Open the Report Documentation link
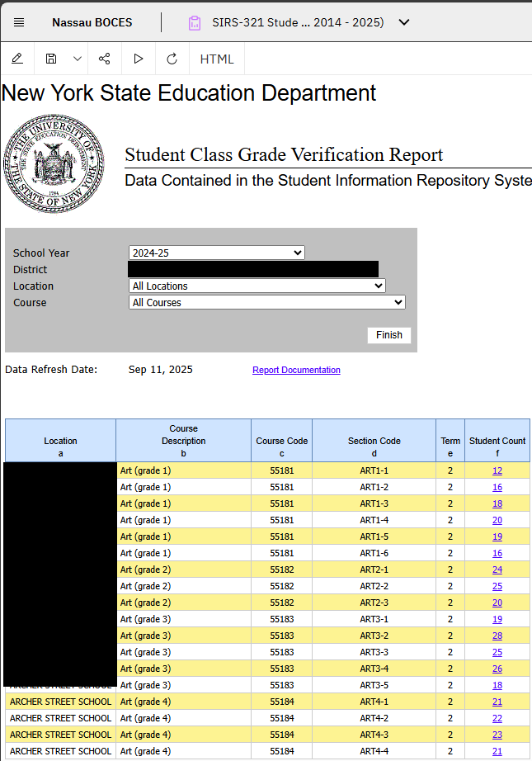Image resolution: width=532 pixels, height=761 pixels. click(x=296, y=370)
